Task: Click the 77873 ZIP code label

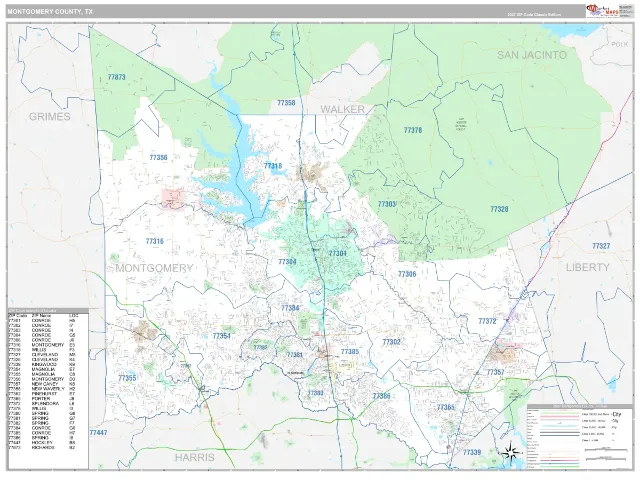Action: click(117, 77)
